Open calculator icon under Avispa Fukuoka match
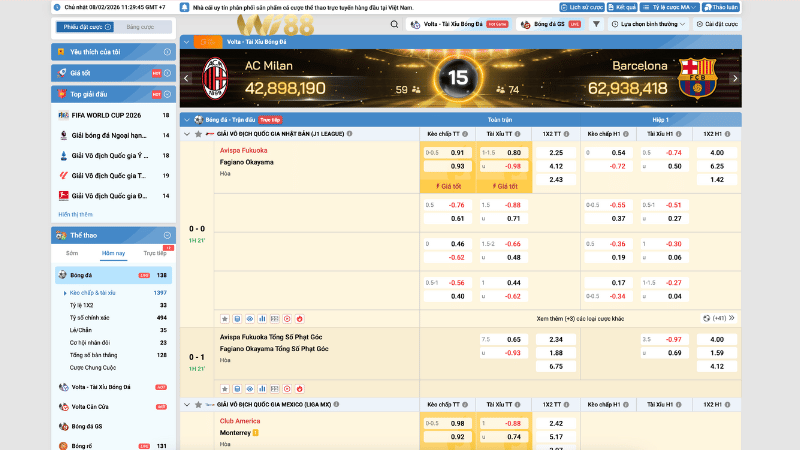The height and width of the screenshot is (450, 800). coord(237,318)
